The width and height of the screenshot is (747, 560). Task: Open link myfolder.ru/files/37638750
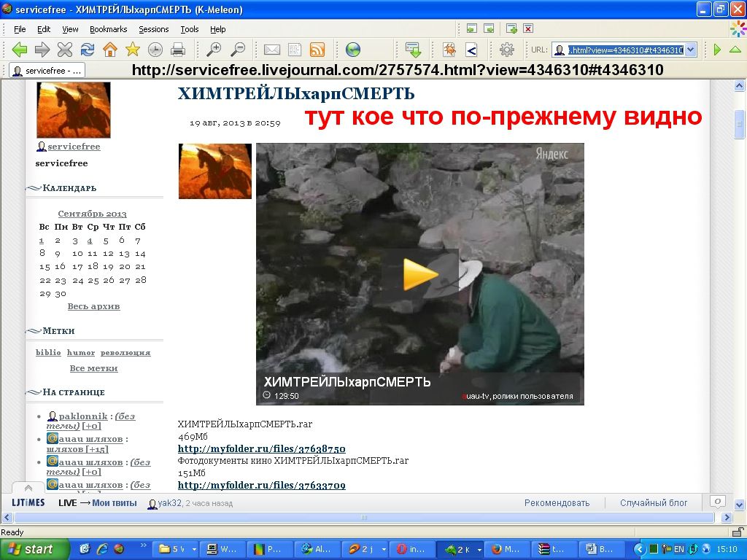[x=262, y=448]
